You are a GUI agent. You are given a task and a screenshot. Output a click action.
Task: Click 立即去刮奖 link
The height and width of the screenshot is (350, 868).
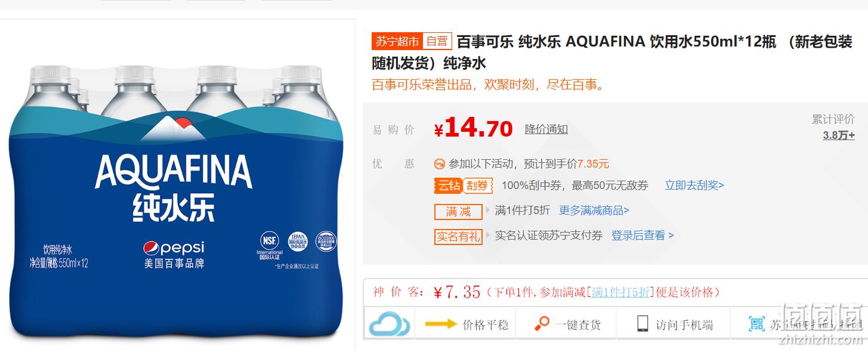pyautogui.click(x=694, y=185)
